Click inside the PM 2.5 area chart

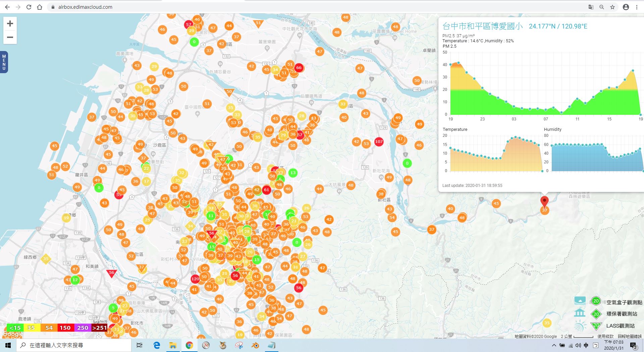point(545,84)
